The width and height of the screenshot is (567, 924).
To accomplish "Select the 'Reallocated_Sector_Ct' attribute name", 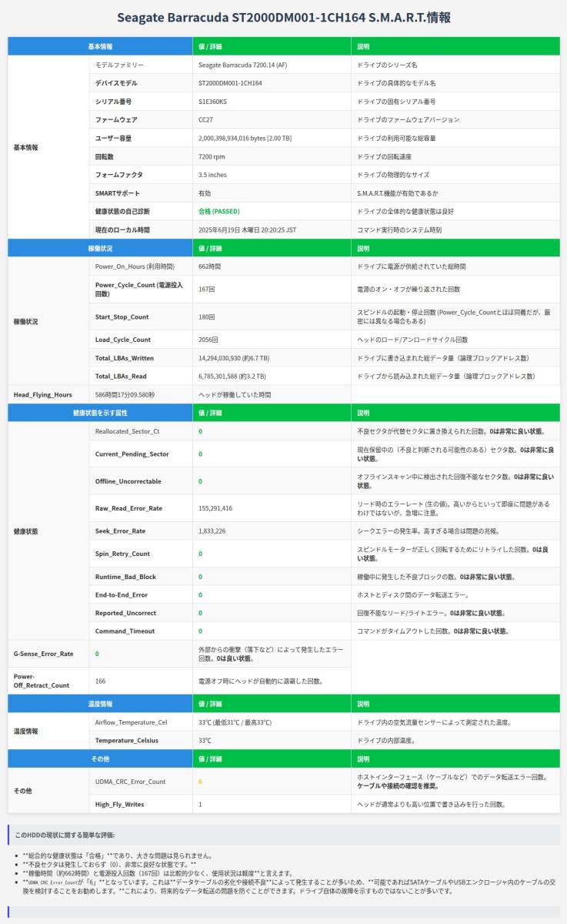I will pos(128,431).
